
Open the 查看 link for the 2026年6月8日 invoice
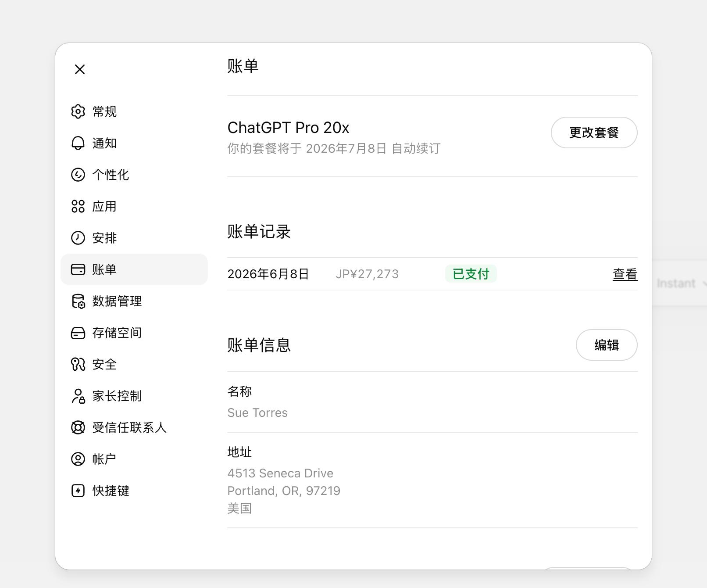point(625,274)
